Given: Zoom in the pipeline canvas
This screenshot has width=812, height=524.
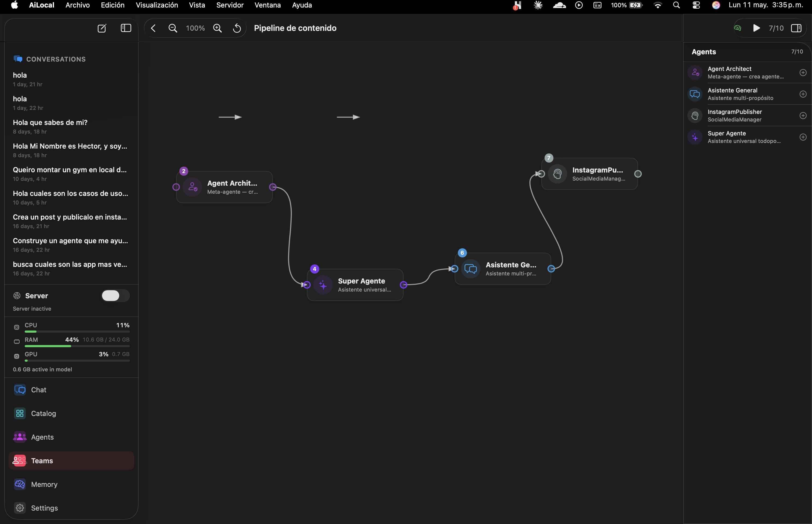Looking at the screenshot, I should pyautogui.click(x=217, y=28).
